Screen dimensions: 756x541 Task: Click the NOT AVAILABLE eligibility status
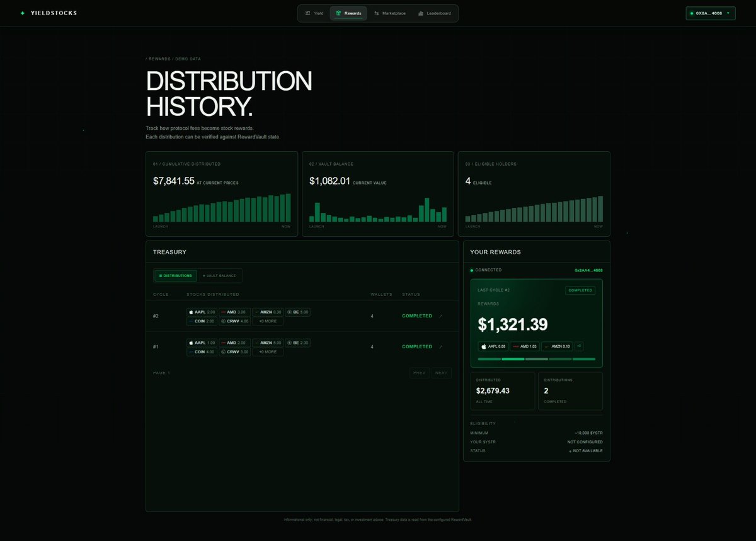pyautogui.click(x=586, y=451)
